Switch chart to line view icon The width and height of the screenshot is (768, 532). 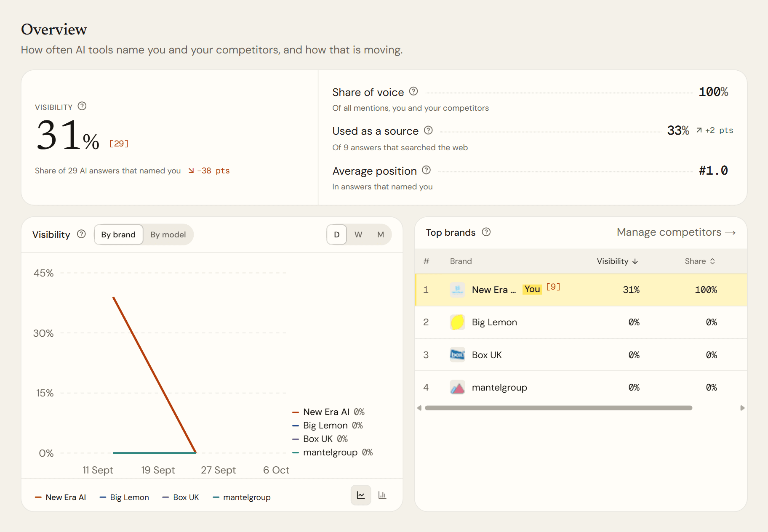[x=361, y=495]
